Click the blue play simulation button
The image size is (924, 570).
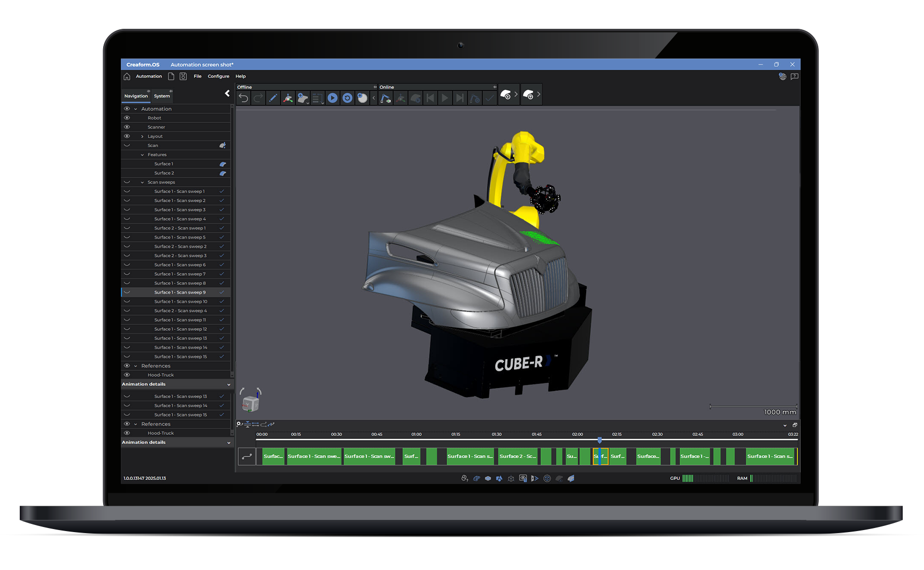[332, 98]
